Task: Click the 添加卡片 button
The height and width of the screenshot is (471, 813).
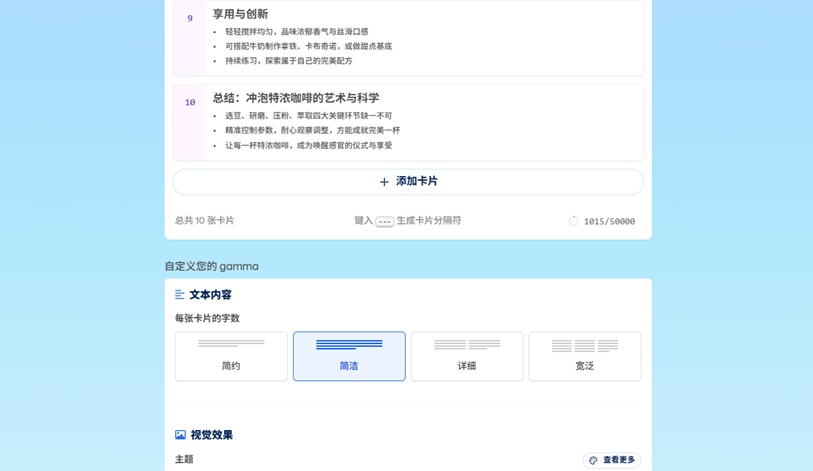Action: (408, 182)
